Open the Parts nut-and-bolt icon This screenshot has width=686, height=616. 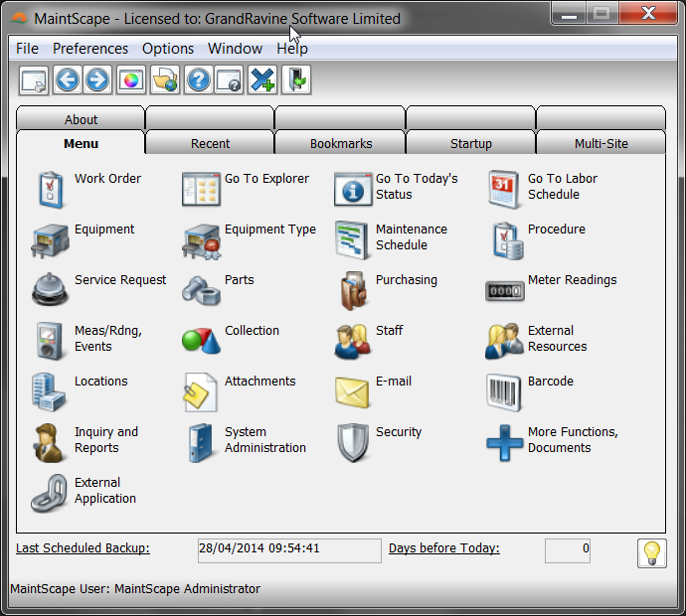coord(201,290)
